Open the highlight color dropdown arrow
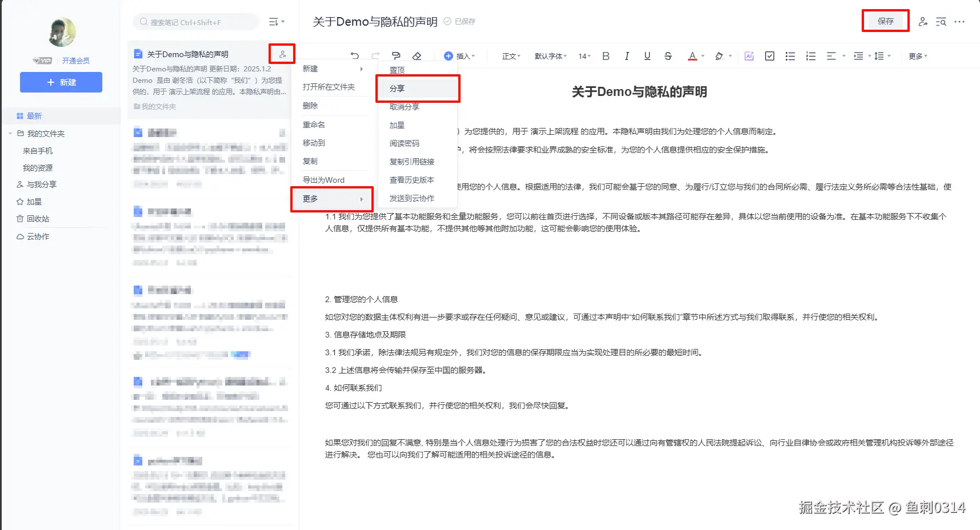Image resolution: width=980 pixels, height=530 pixels. coord(730,56)
